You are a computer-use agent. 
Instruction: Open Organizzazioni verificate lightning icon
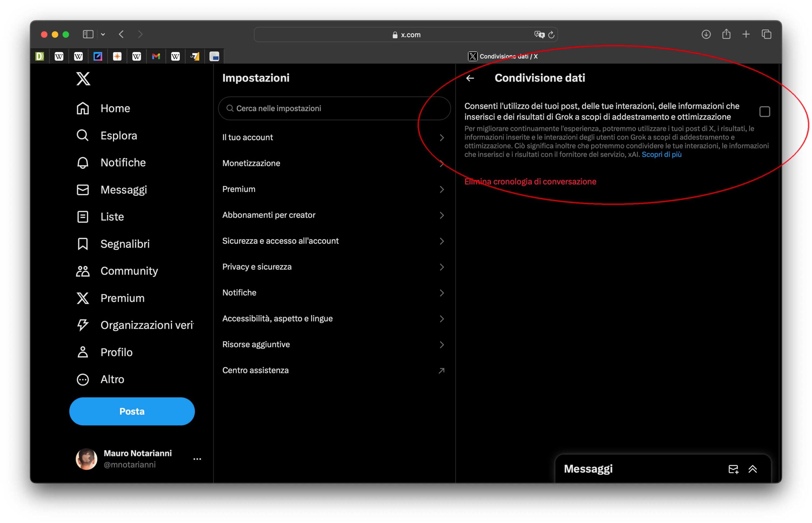82,325
